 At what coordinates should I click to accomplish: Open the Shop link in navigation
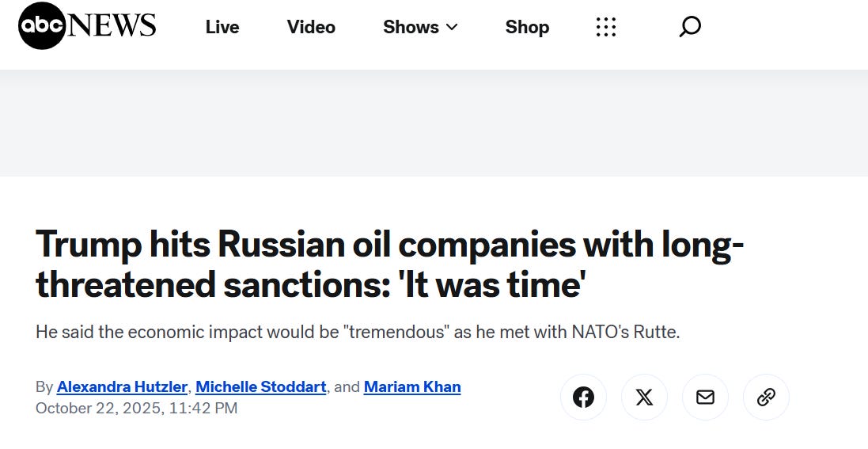[x=527, y=27]
